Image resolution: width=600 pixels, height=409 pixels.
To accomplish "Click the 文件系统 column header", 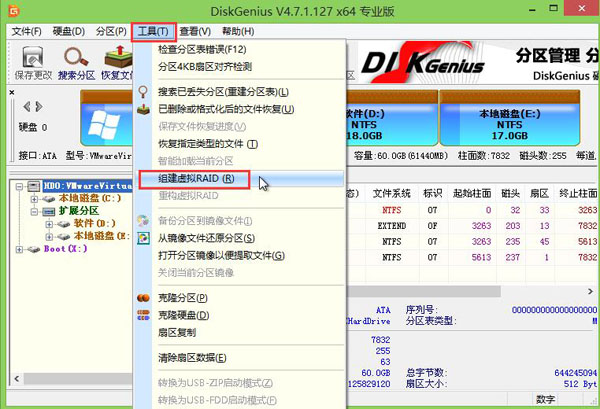I will point(391,193).
